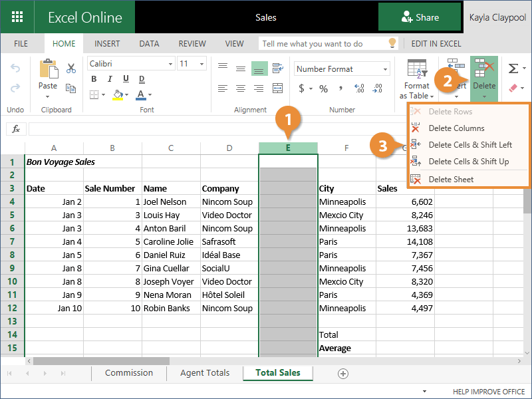Apply currency dollar format
This screenshot has height=399, width=532.
click(301, 88)
